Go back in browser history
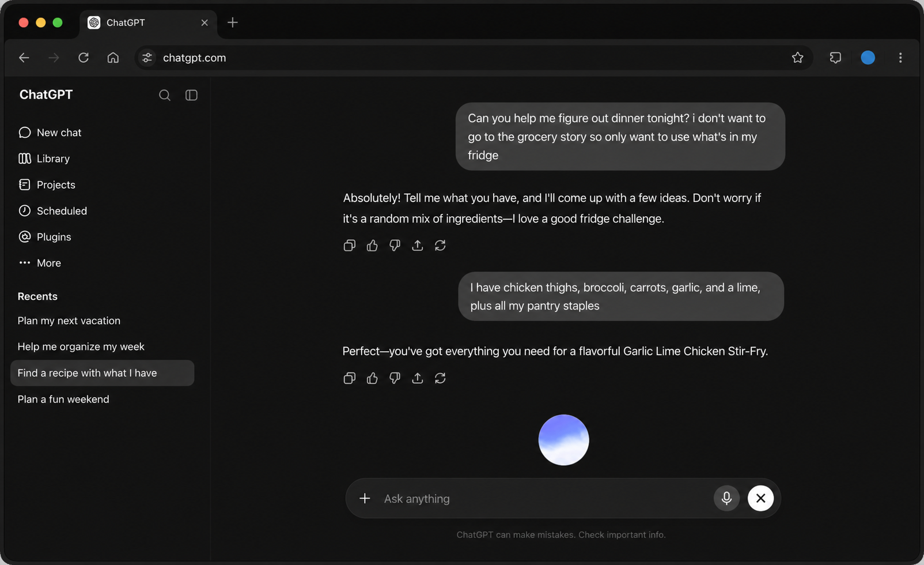The height and width of the screenshot is (565, 924). [24, 58]
